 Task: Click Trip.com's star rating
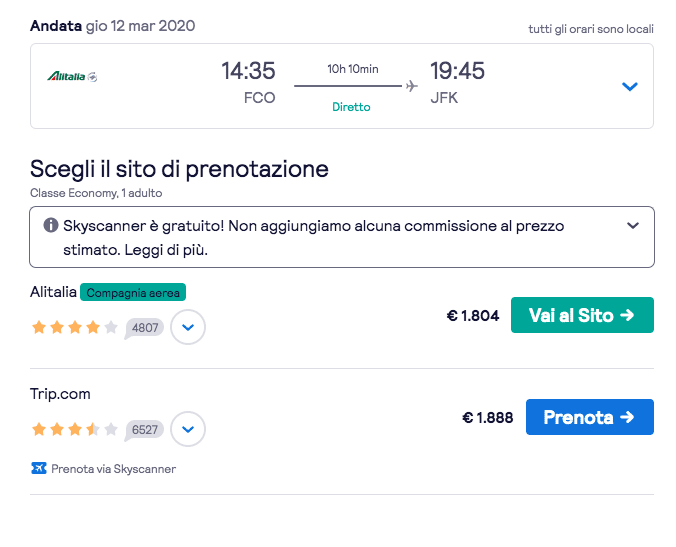[75, 429]
